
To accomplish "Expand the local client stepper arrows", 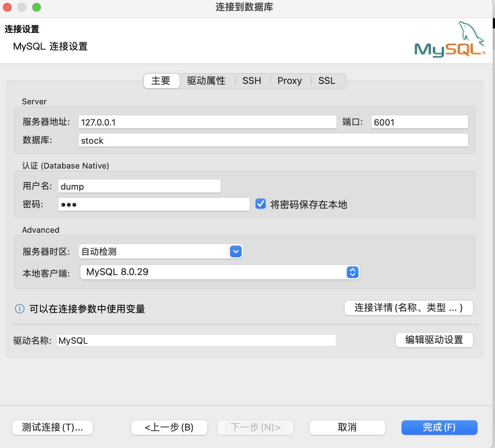I will tap(352, 272).
